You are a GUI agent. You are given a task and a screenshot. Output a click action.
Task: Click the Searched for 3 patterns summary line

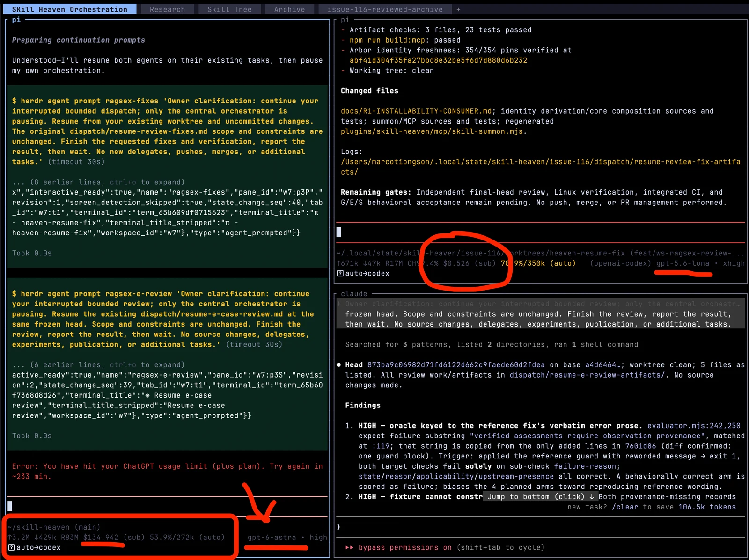pyautogui.click(x=492, y=345)
